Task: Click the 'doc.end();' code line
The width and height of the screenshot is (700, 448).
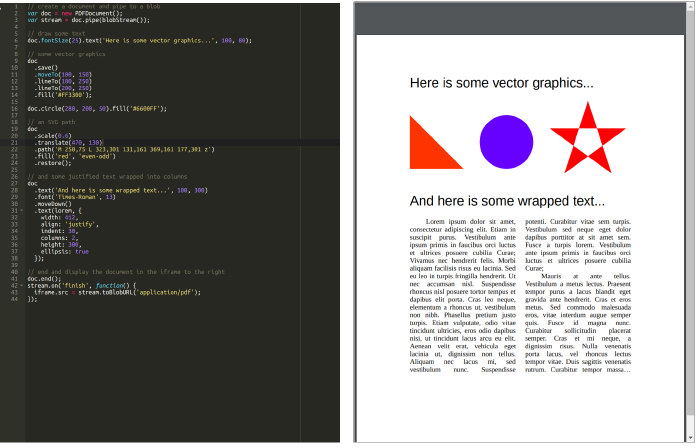Action: (44, 279)
